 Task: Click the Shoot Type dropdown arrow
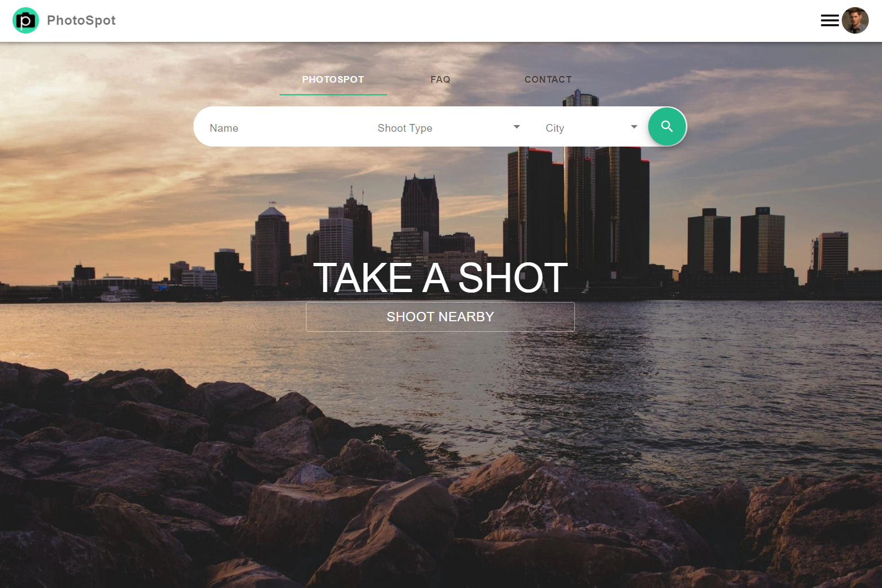pyautogui.click(x=517, y=127)
